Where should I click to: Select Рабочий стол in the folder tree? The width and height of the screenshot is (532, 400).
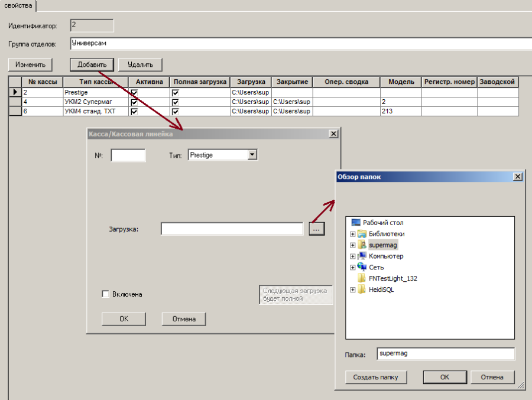pyautogui.click(x=383, y=223)
